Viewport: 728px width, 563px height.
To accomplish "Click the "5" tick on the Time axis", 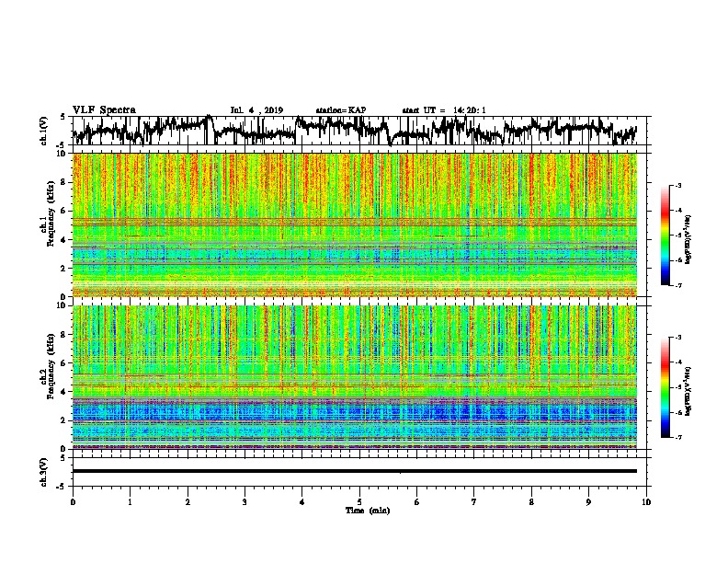I will pos(359,502).
